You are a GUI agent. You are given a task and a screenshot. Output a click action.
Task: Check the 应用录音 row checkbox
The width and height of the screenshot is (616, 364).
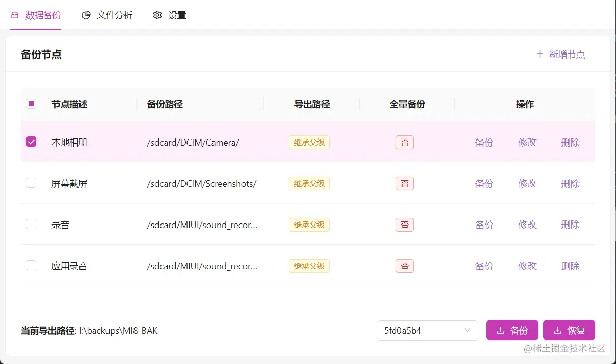[x=31, y=265]
